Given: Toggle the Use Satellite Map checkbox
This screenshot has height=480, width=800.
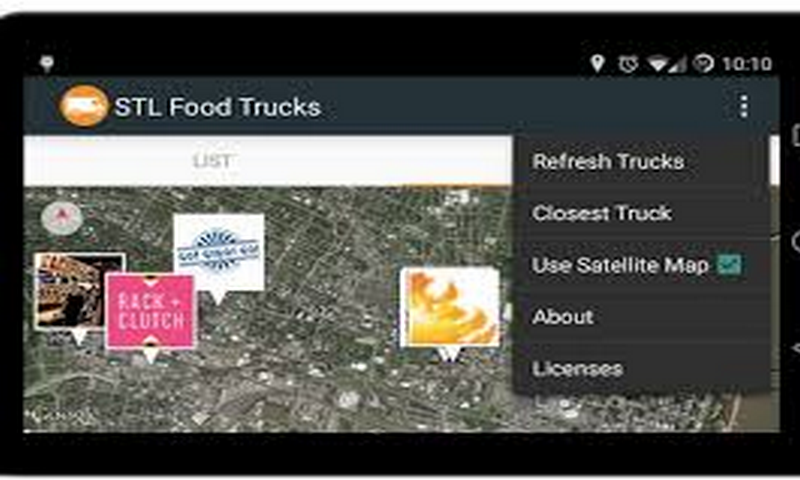Looking at the screenshot, I should [x=729, y=264].
